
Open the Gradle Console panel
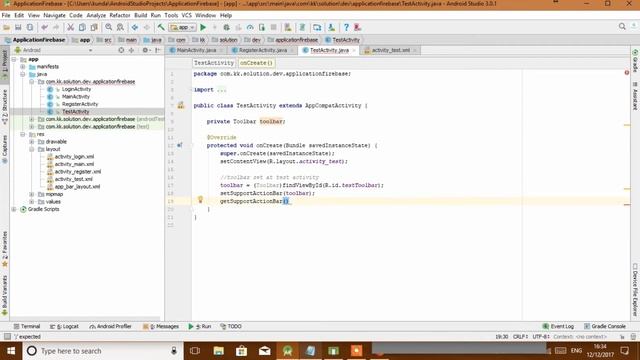604,327
